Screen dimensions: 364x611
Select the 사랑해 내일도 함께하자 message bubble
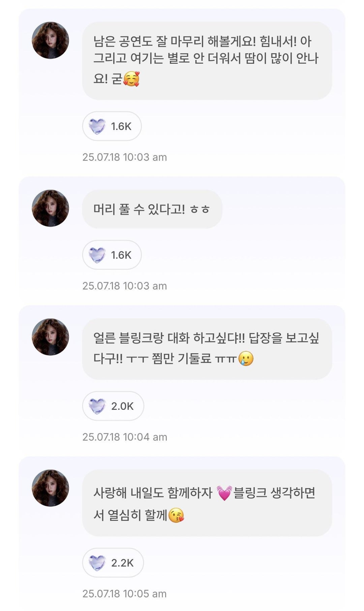[207, 503]
